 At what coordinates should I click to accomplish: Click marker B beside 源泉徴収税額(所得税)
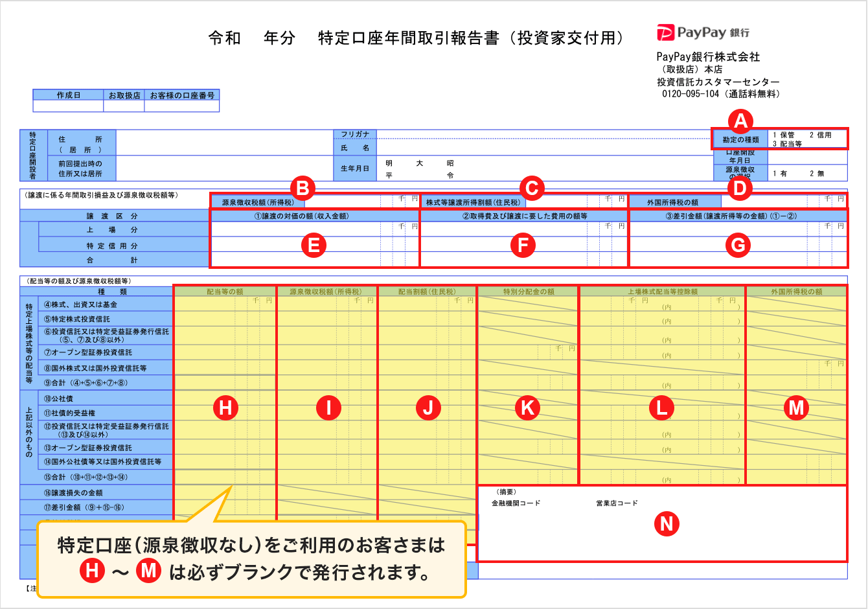pos(302,189)
